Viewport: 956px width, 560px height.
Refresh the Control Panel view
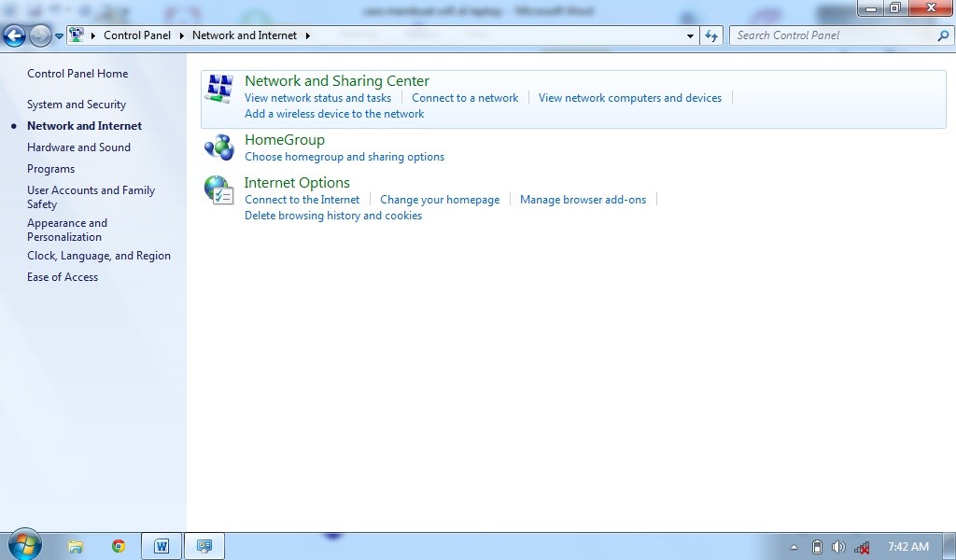[711, 36]
